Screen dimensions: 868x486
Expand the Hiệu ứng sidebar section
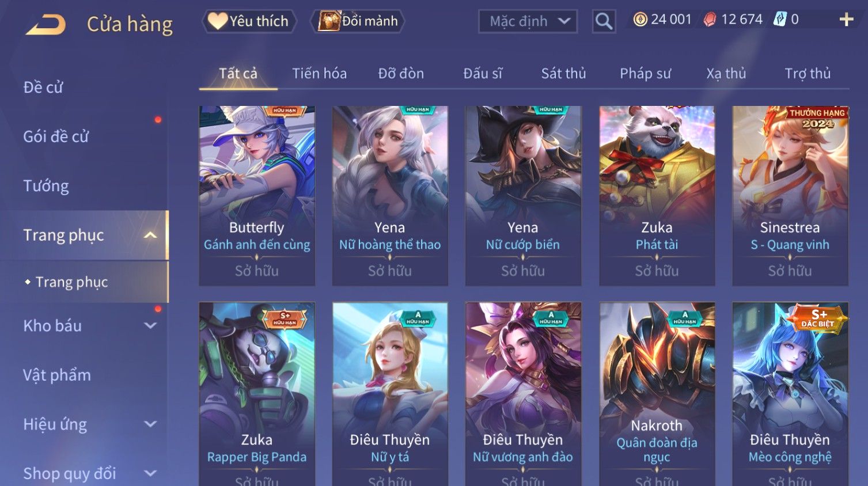click(150, 424)
